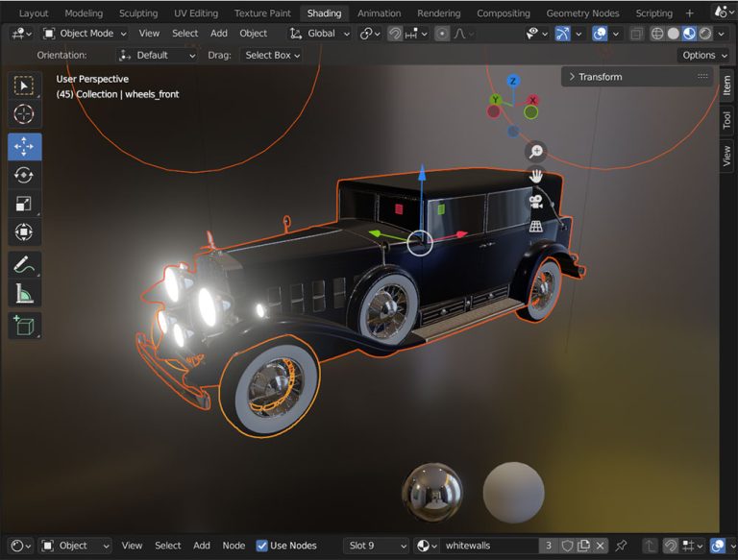Select the Add Cube tool

24,325
